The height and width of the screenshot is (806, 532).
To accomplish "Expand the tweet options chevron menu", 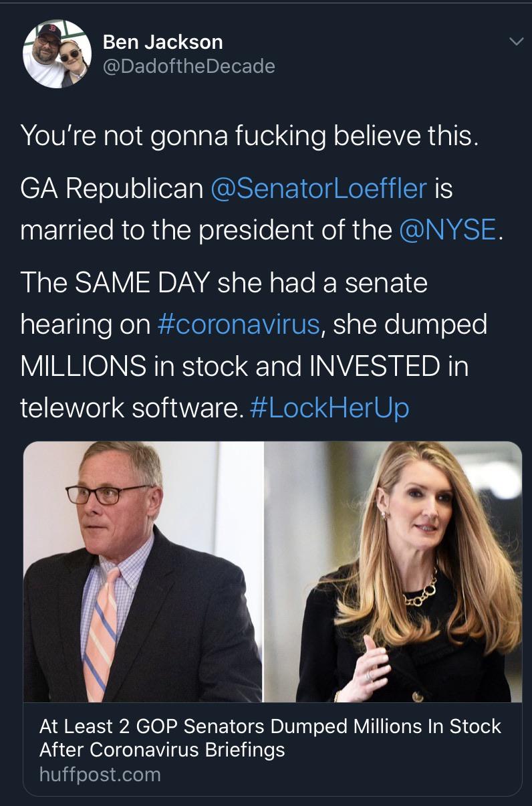I will [515, 42].
